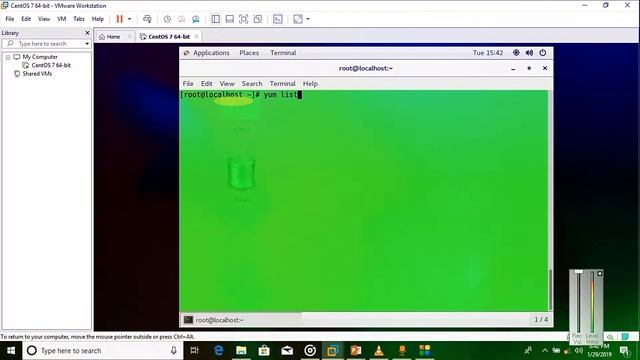The image size is (640, 360).
Task: Open terminal Search menu
Action: coord(252,83)
